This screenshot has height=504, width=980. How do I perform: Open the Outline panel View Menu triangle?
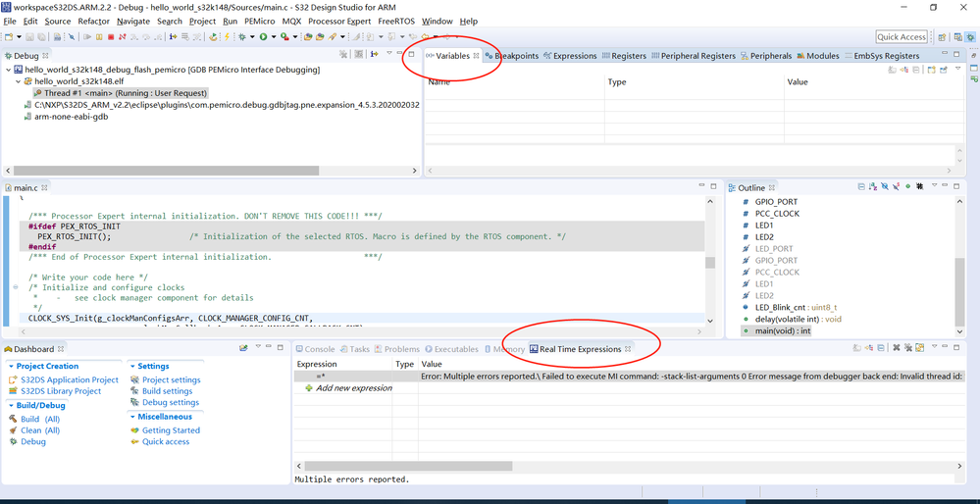934,185
